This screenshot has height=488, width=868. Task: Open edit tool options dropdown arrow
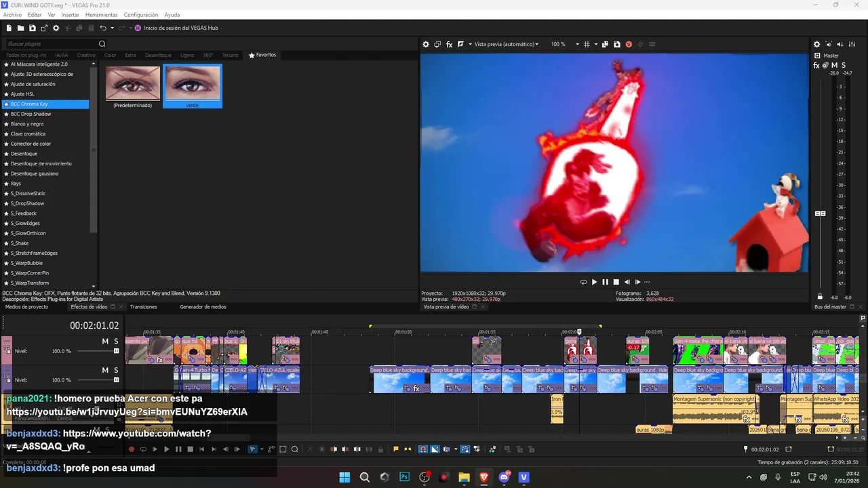[x=262, y=449]
